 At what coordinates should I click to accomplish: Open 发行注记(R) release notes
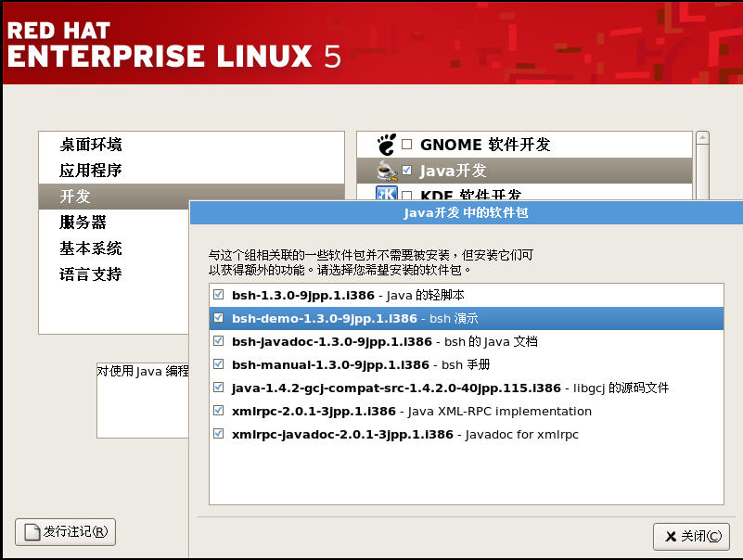65,532
